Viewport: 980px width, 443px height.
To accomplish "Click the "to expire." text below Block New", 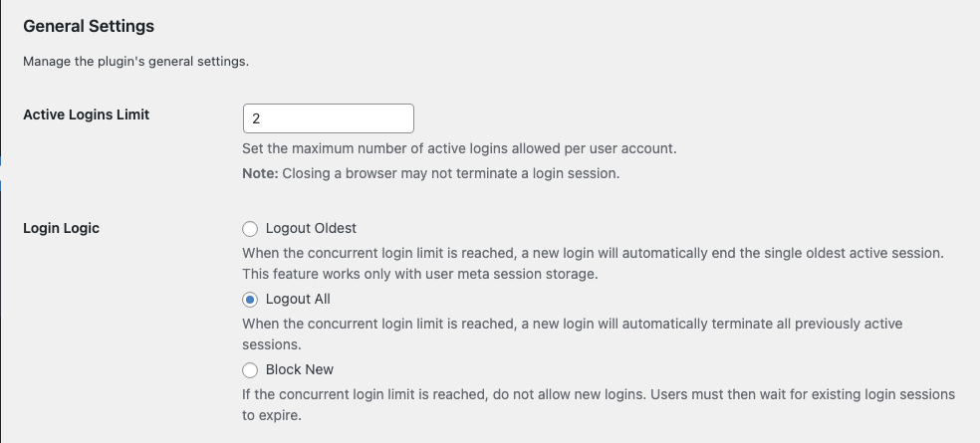I will 272,415.
